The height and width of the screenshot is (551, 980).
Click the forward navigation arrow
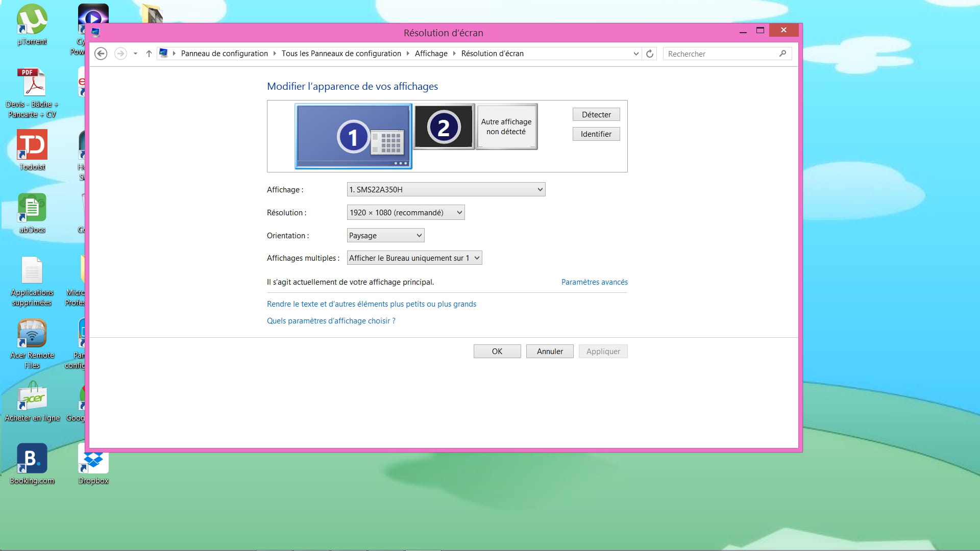click(x=120, y=54)
